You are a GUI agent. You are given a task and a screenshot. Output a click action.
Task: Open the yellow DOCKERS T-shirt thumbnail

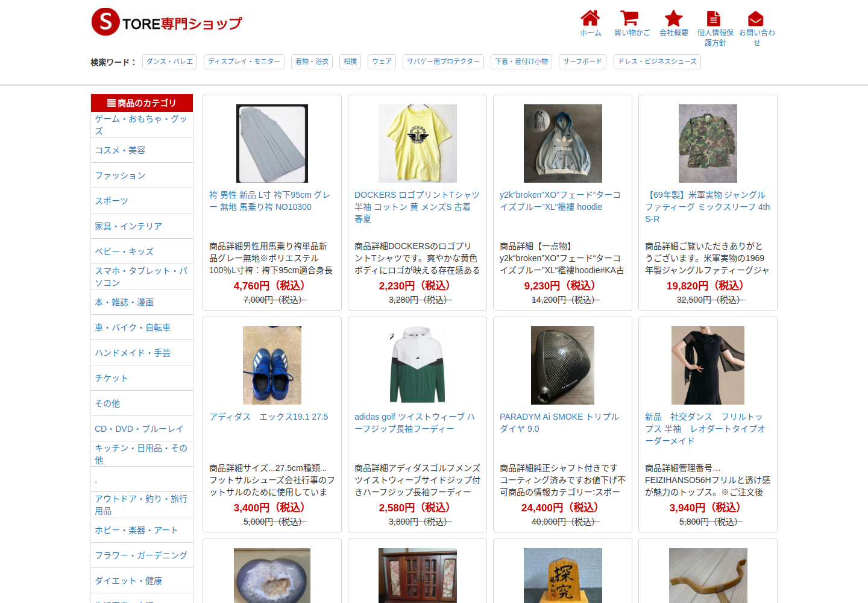pyautogui.click(x=418, y=144)
